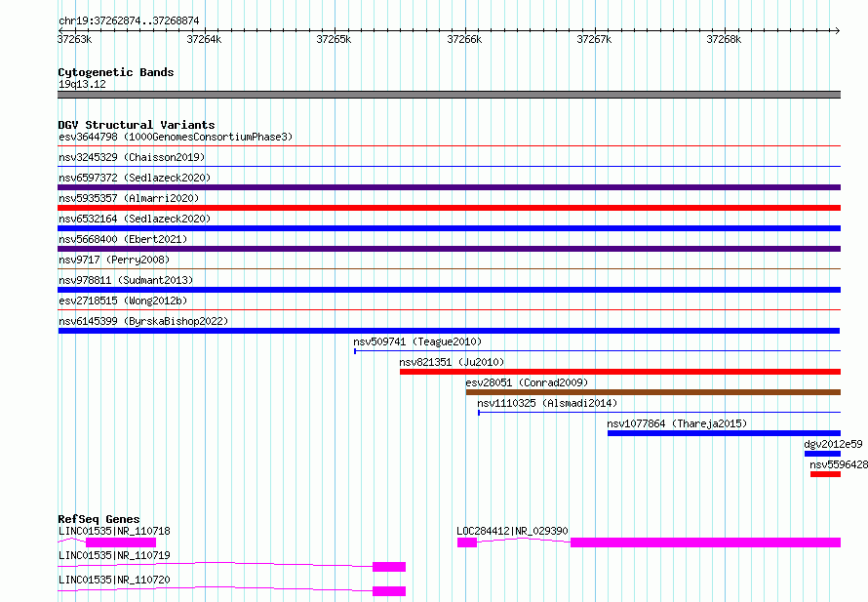Screen dimensions: 868x602
Task: Click the small blue bar under dgv2012e59
Action: pyautogui.click(x=822, y=454)
